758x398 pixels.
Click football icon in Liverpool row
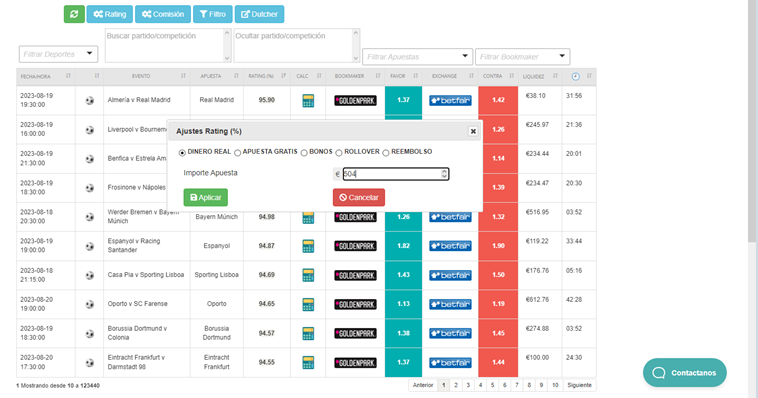point(89,130)
